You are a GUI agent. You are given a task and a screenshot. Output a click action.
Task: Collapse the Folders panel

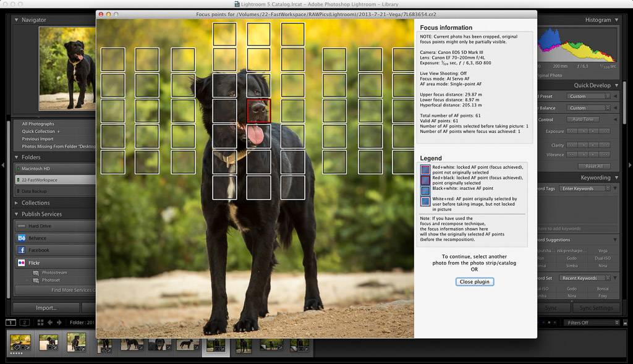coord(17,158)
